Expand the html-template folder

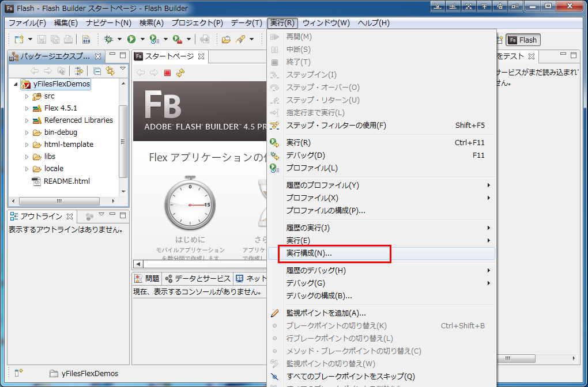27,145
